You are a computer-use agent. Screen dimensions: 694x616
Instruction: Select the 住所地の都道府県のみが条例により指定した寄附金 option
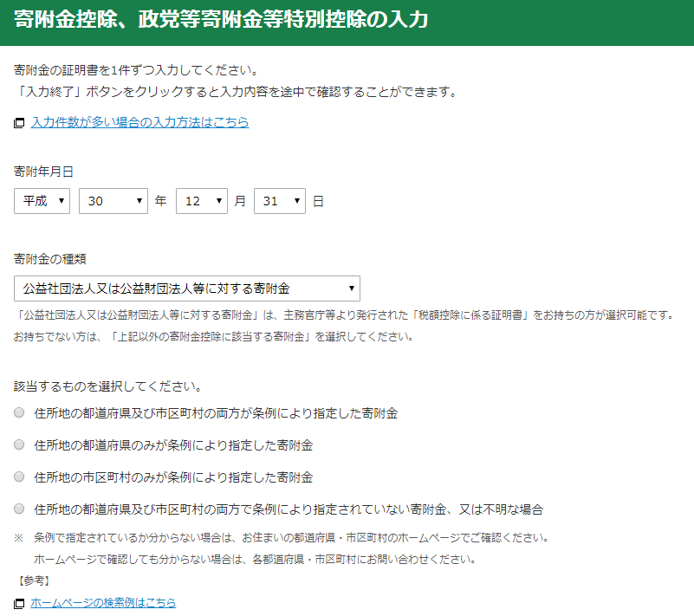(18, 445)
